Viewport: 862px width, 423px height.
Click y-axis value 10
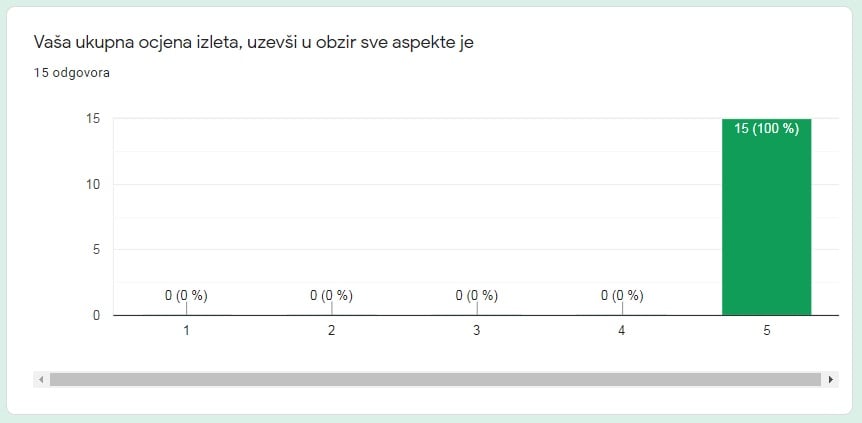[x=93, y=185]
